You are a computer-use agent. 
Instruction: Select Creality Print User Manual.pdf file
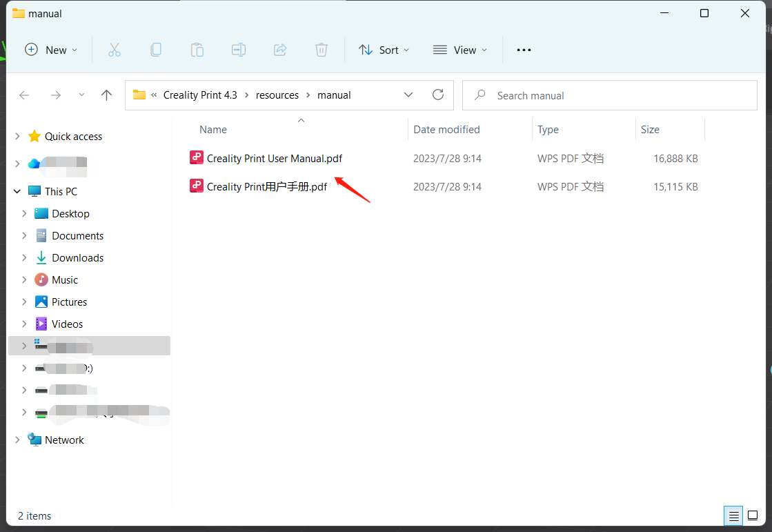[275, 159]
